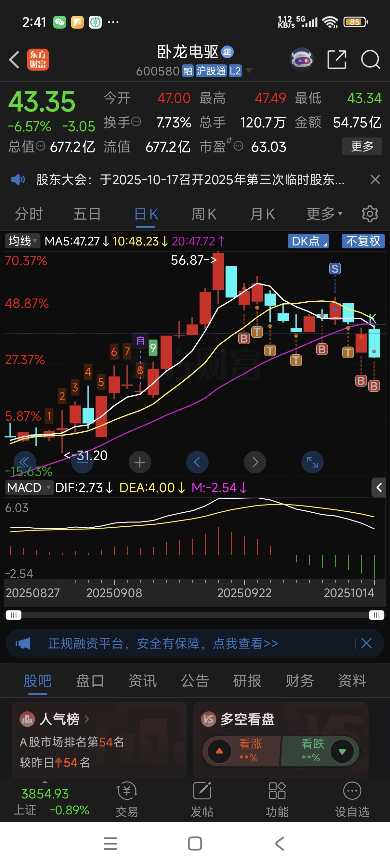Image resolution: width=390 pixels, height=868 pixels.
Task: Tap the 总值 info circle icon
Action: click(40, 146)
